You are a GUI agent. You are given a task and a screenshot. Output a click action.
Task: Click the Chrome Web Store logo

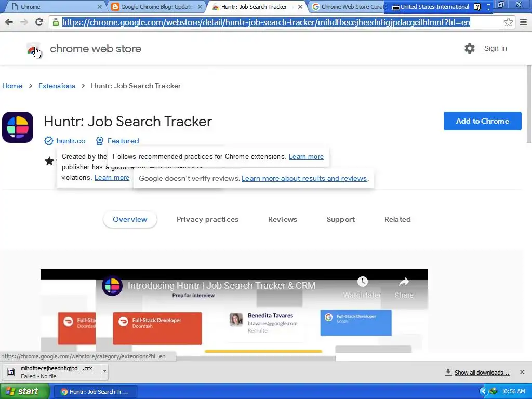point(33,50)
